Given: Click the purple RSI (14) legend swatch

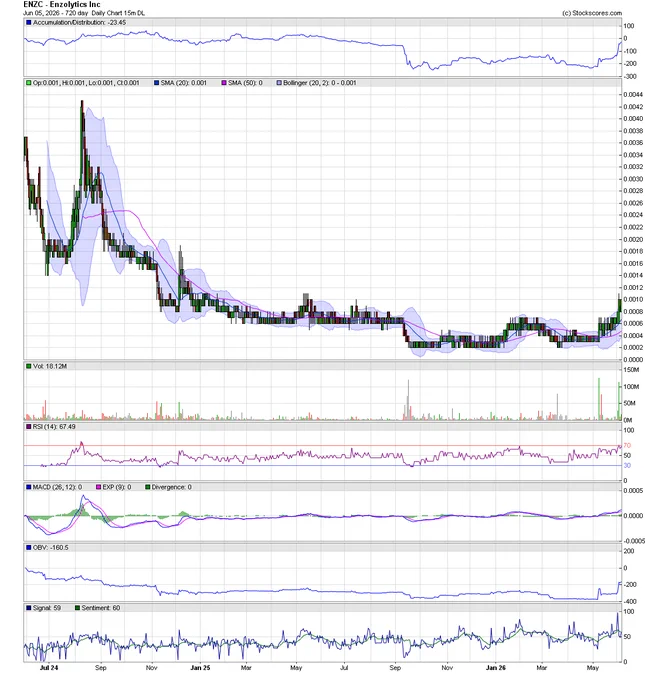Looking at the screenshot, I should pos(29,427).
